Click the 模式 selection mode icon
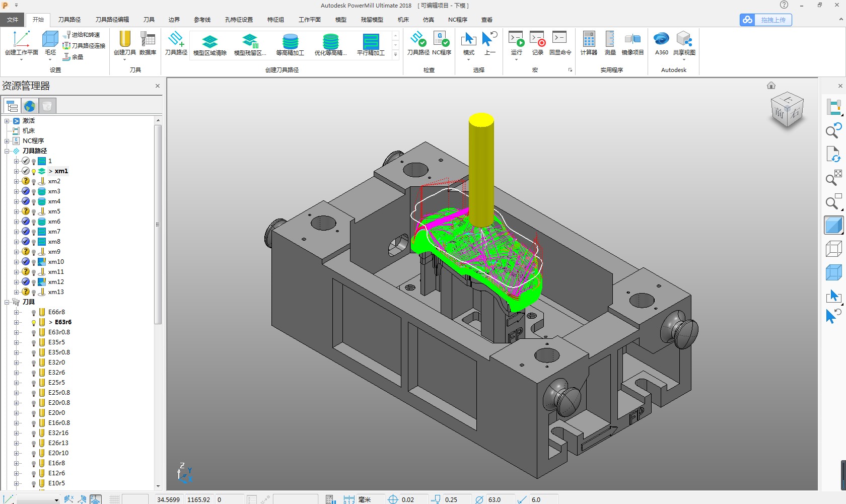 click(469, 39)
